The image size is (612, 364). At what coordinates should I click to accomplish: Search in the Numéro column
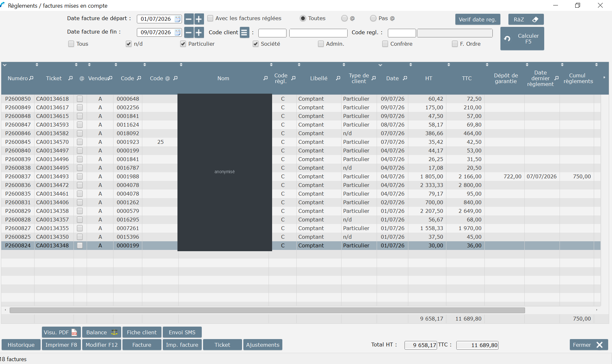31,78
